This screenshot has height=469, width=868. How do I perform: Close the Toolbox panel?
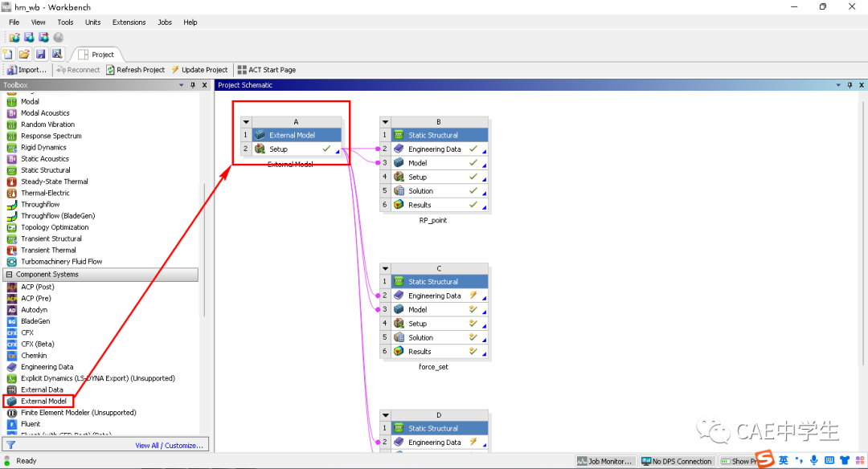point(205,85)
